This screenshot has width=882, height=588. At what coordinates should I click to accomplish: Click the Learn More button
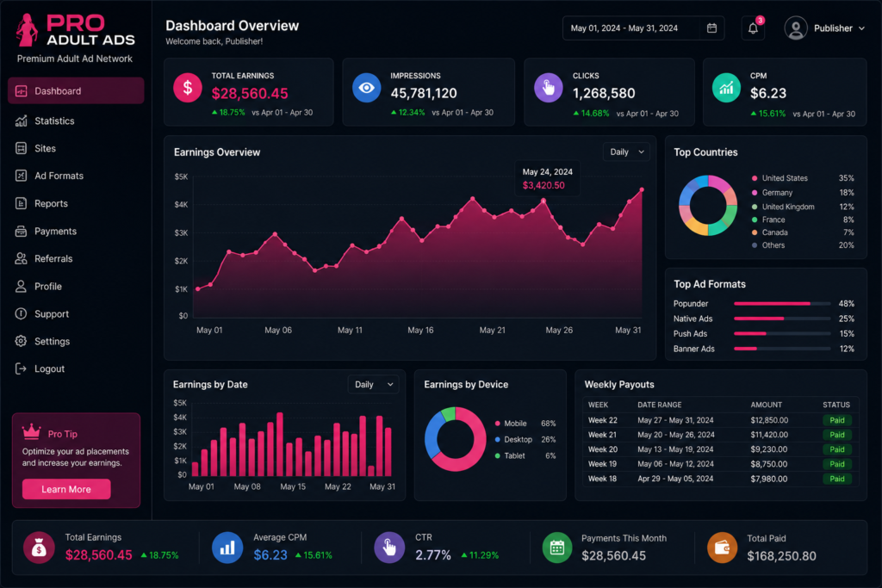[x=66, y=489]
